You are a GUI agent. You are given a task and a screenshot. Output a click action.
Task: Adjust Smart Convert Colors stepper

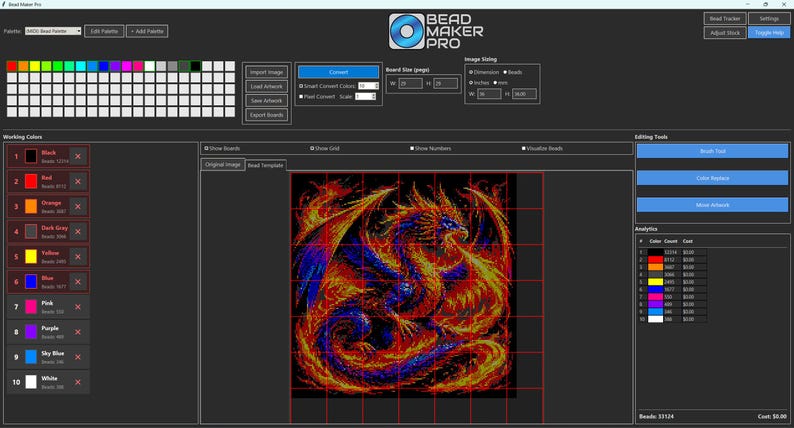[376, 86]
